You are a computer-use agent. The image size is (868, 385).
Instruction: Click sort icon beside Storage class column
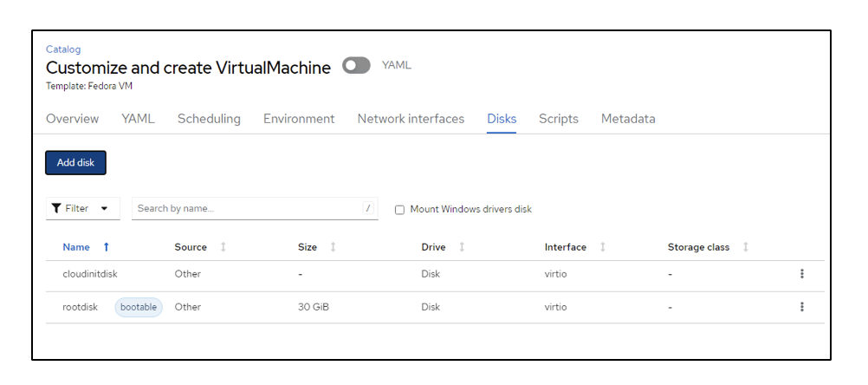[x=746, y=247]
